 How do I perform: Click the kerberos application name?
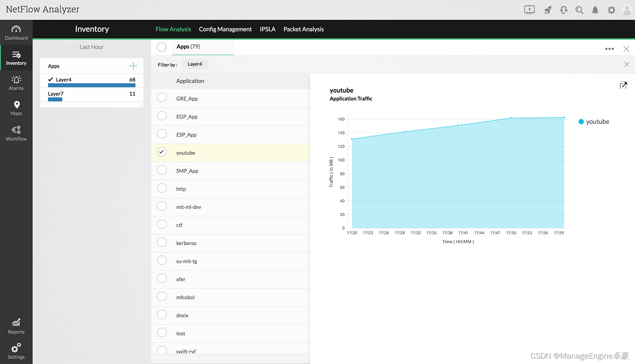[x=186, y=243]
